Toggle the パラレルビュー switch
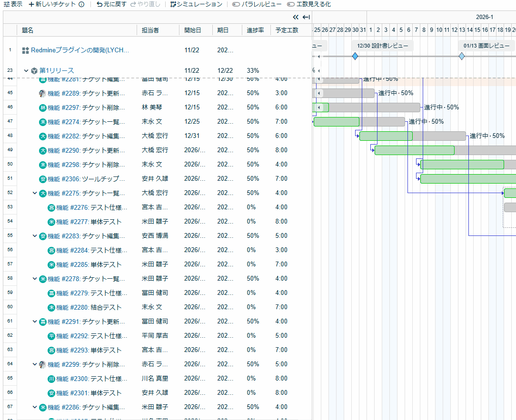Image resolution: width=516 pixels, height=420 pixels. tap(236, 4)
